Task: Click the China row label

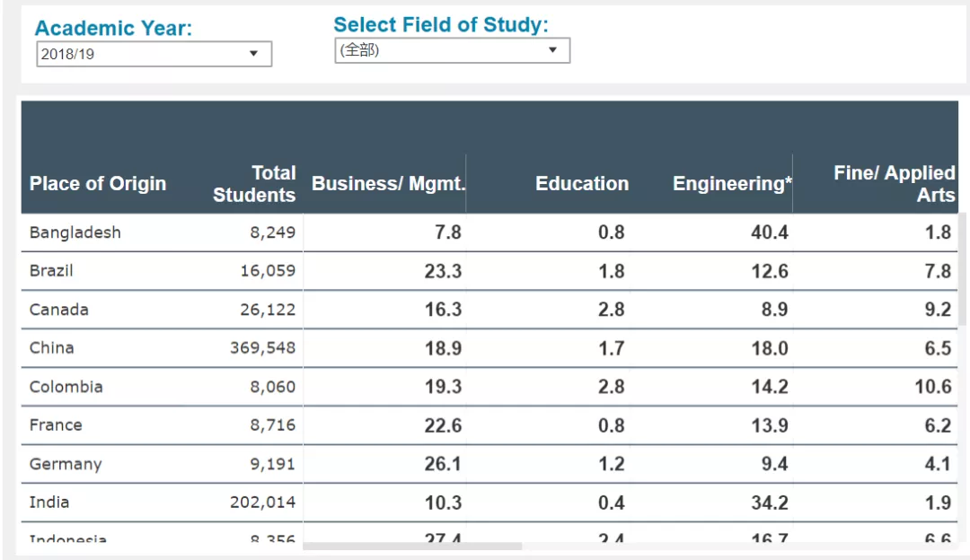Action: coord(51,348)
